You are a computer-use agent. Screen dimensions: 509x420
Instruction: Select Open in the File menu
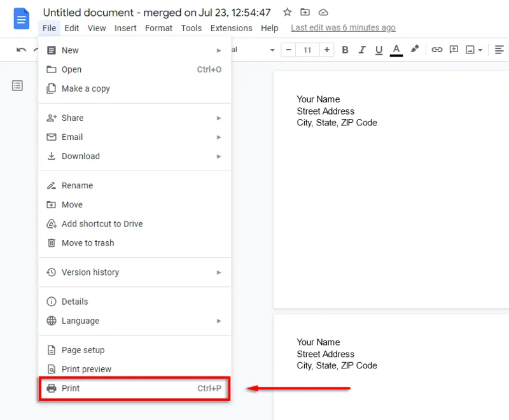pos(134,69)
